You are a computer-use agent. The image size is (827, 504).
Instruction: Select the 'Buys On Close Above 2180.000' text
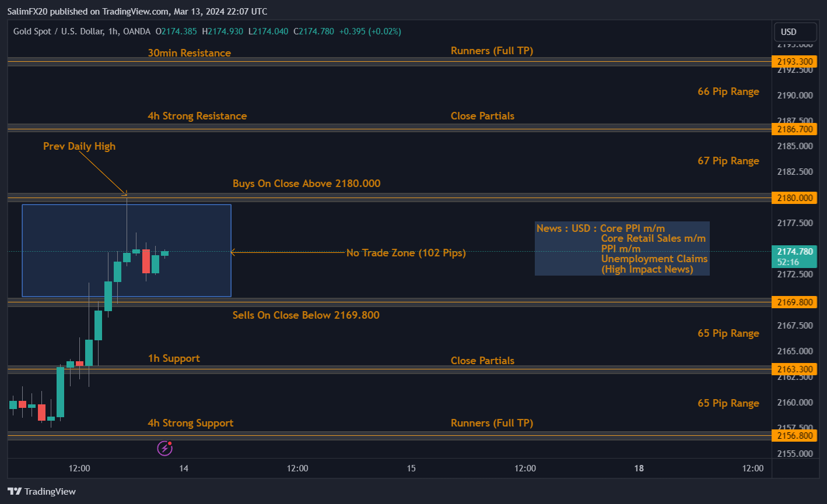(x=306, y=184)
